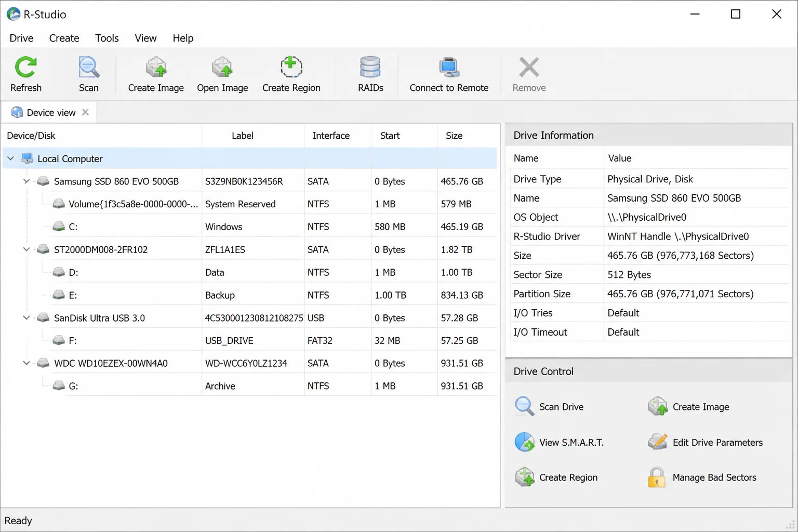Click the C: volume drive icon
This screenshot has width=798, height=532.
pyautogui.click(x=59, y=227)
